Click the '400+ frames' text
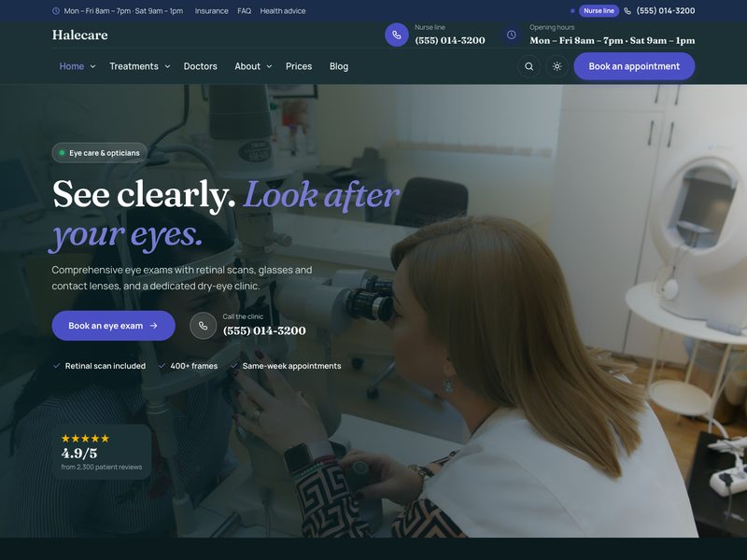This screenshot has width=747, height=560. point(194,366)
